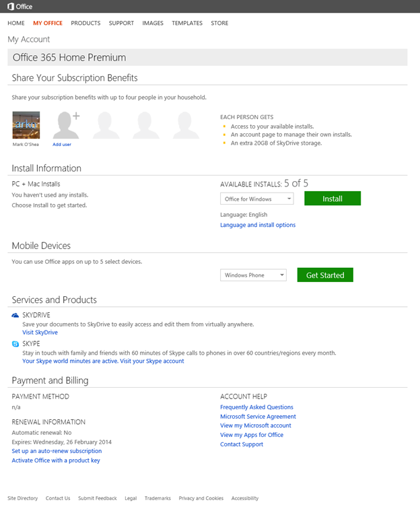This screenshot has width=420, height=517.
Task: Click the Skype logo icon
Action: [15, 343]
